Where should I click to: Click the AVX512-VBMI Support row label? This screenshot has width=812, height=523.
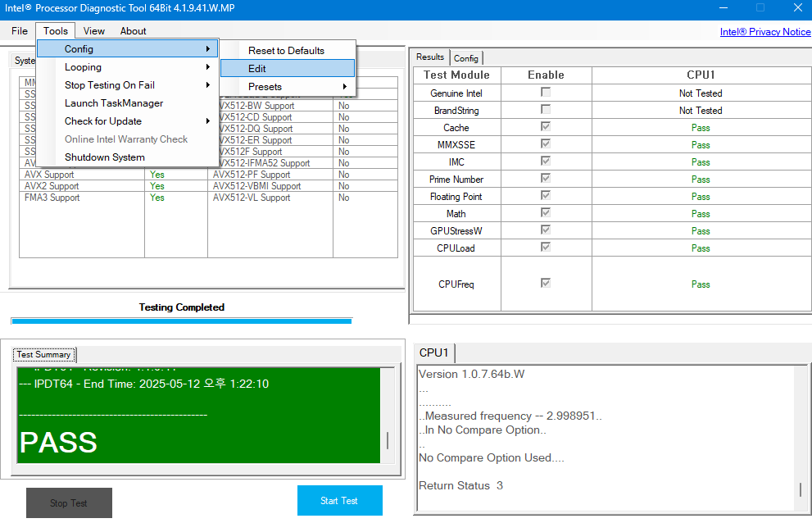point(256,186)
